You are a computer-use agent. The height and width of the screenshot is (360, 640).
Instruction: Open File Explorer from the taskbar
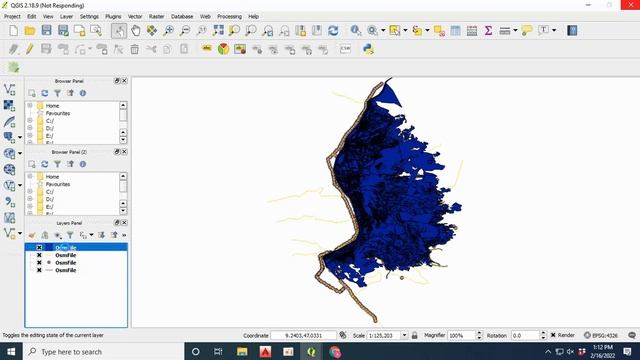(242, 351)
